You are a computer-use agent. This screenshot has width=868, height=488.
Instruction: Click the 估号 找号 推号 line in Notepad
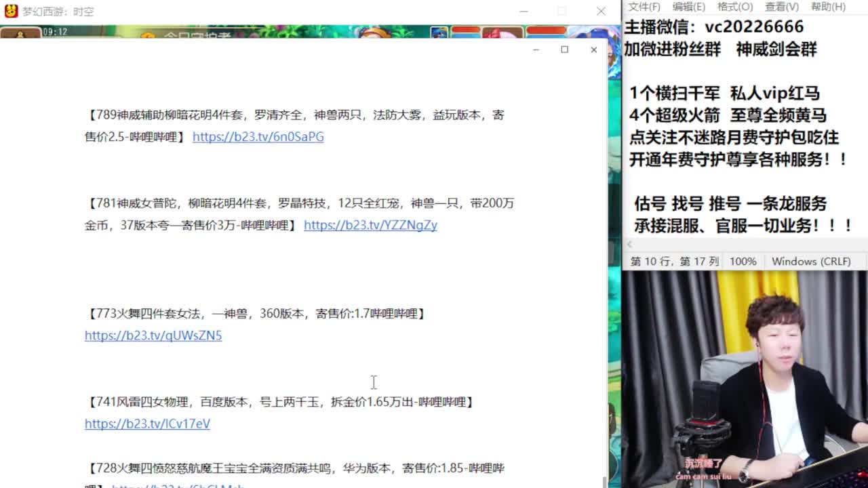(x=730, y=204)
